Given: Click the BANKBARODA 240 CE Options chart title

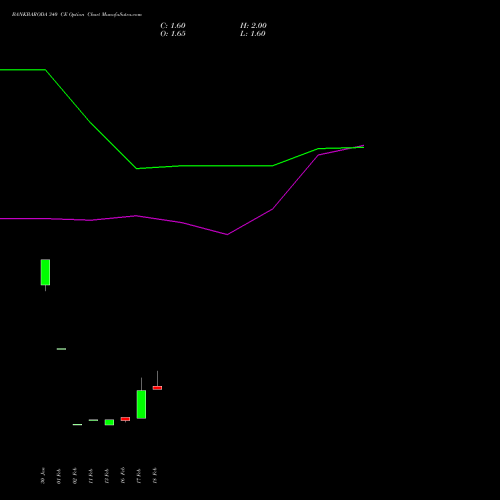Looking at the screenshot, I should click(x=77, y=15).
